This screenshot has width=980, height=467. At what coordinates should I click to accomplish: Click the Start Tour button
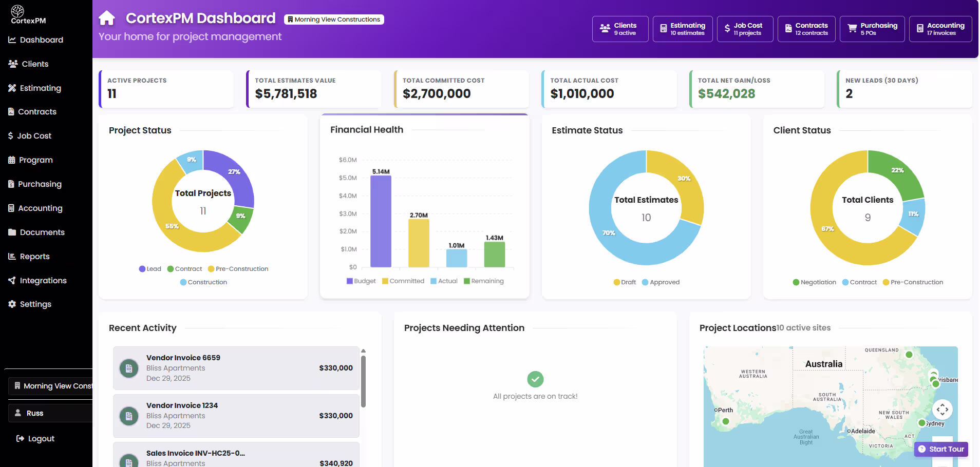click(941, 449)
